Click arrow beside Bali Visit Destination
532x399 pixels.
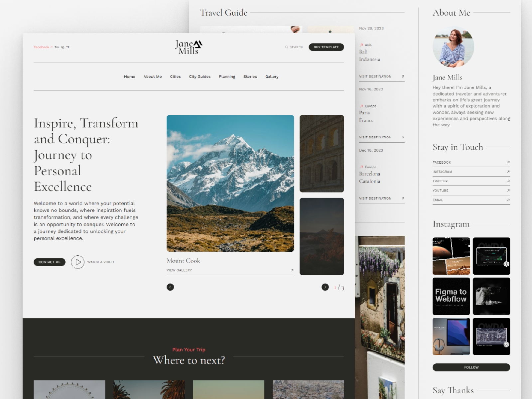pyautogui.click(x=403, y=76)
